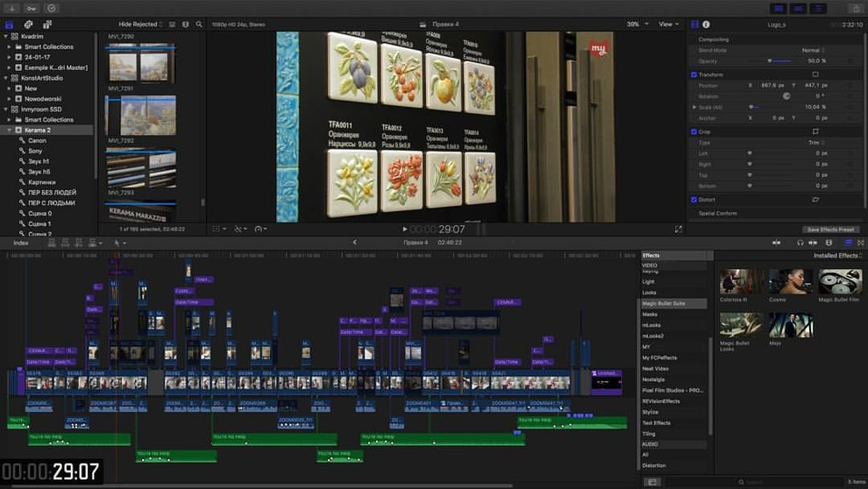The height and width of the screenshot is (489, 868).
Task: Click the import media arrow icon
Action: click(13, 8)
